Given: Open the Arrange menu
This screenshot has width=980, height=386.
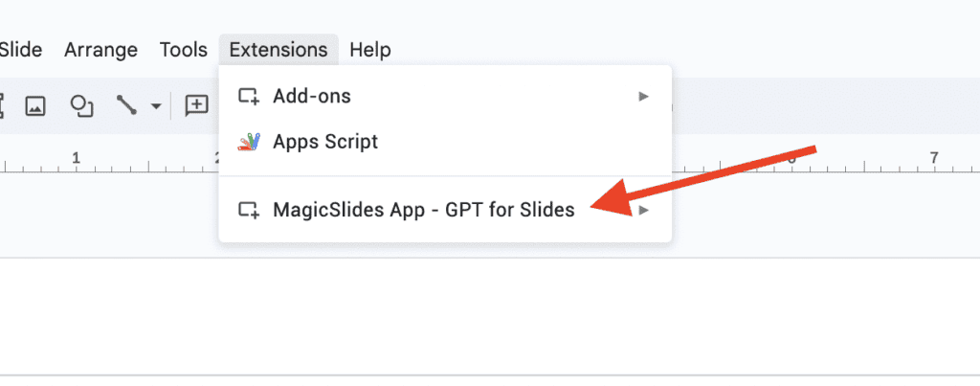Looking at the screenshot, I should (x=100, y=50).
